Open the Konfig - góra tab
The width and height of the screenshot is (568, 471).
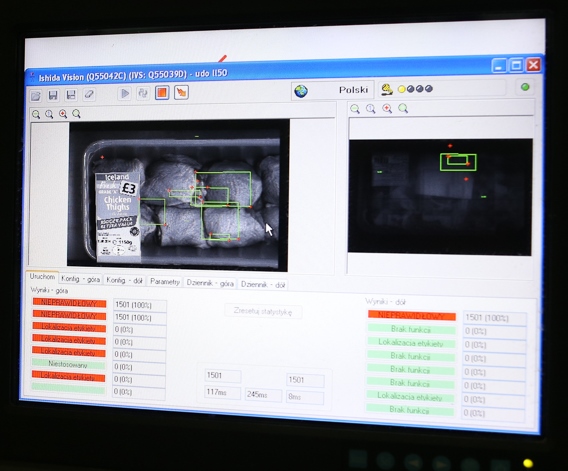click(80, 279)
